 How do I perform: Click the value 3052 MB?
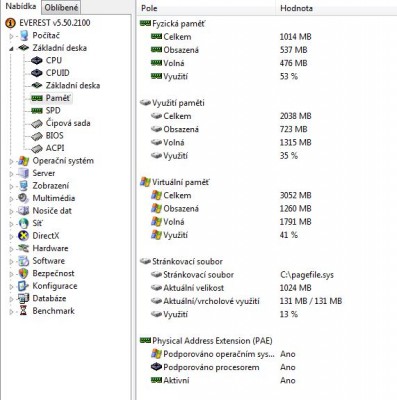point(295,195)
